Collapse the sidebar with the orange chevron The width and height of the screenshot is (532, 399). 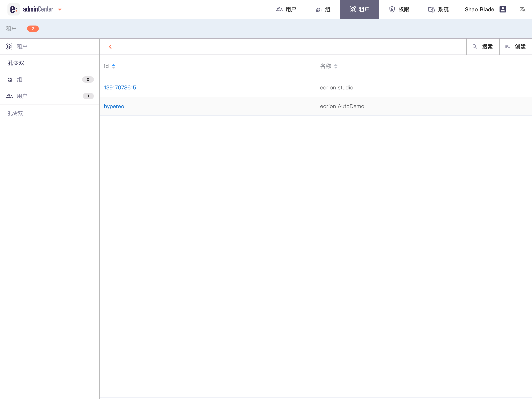(x=110, y=47)
